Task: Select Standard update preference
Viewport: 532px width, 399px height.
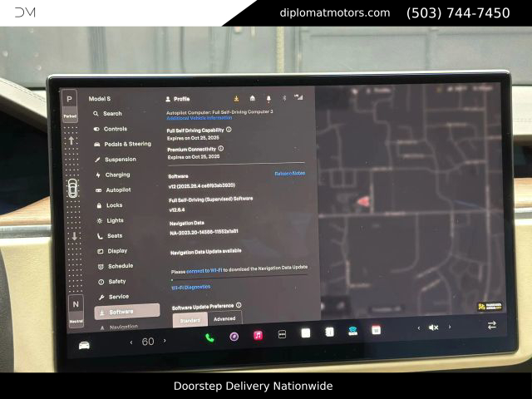Action: [190, 320]
